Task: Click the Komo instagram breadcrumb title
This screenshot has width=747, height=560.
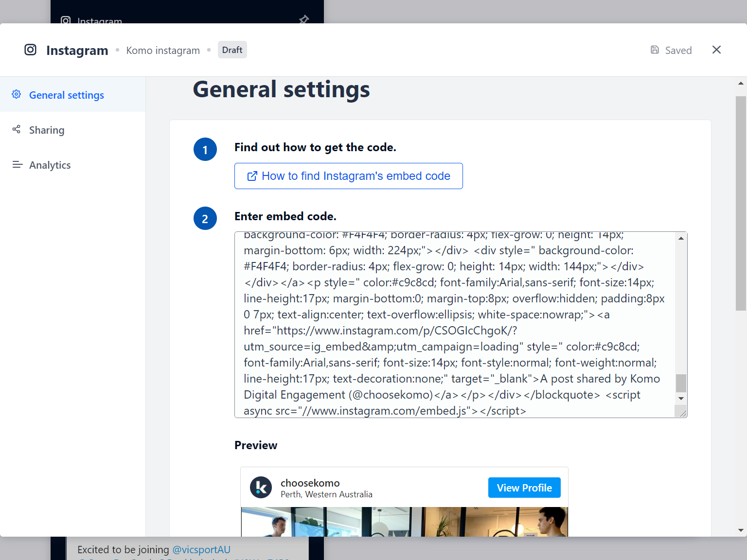Action: point(163,50)
